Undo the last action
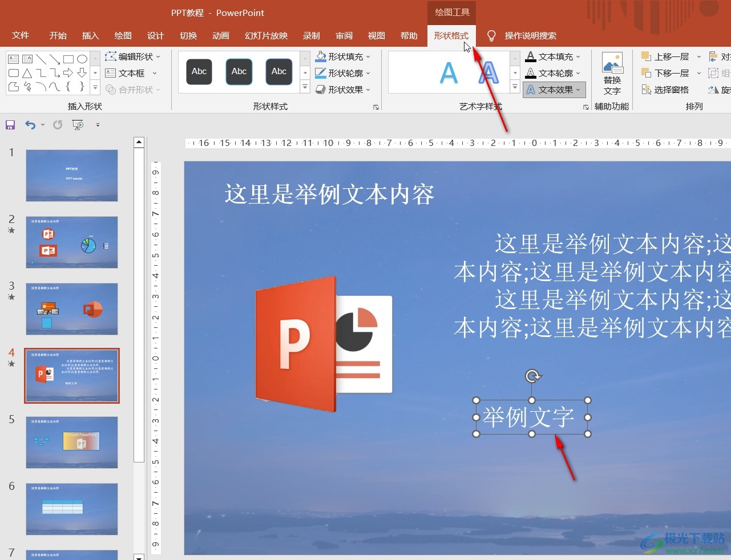The height and width of the screenshot is (560, 731). tap(30, 125)
